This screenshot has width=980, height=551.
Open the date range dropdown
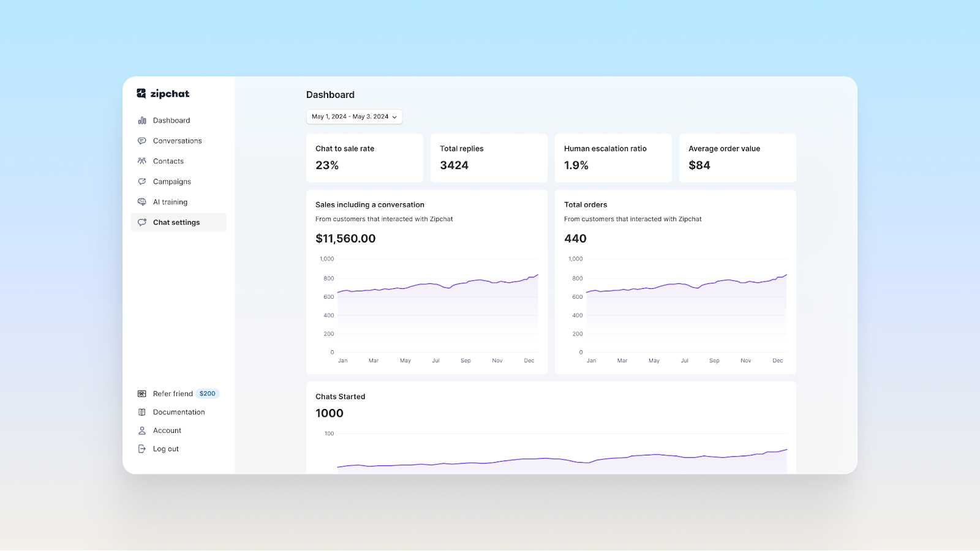354,116
